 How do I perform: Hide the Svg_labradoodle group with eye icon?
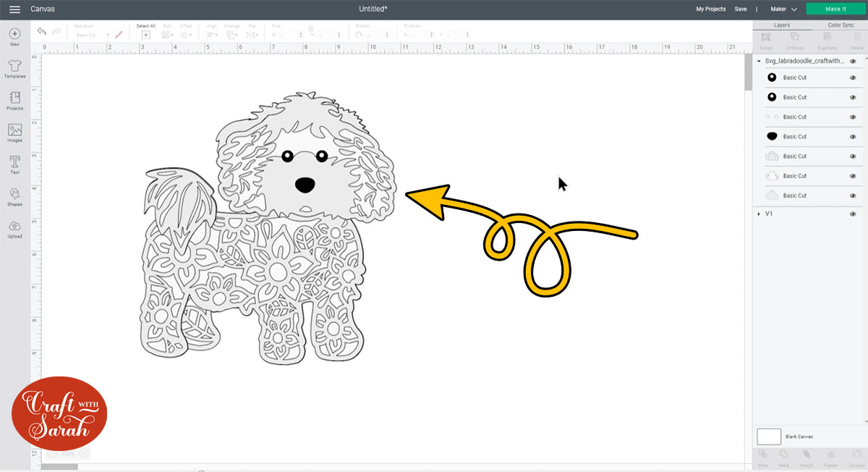[x=853, y=62]
